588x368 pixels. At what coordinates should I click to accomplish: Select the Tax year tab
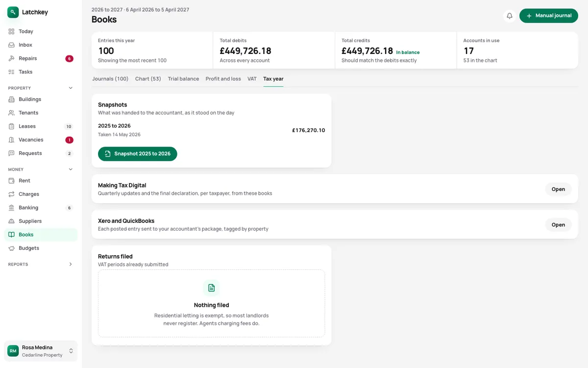273,79
